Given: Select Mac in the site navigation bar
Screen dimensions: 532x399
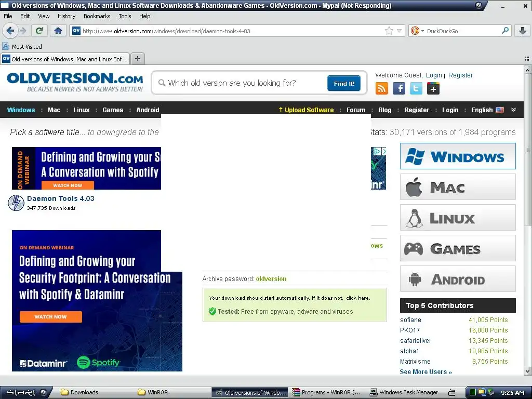Looking at the screenshot, I should (x=54, y=110).
